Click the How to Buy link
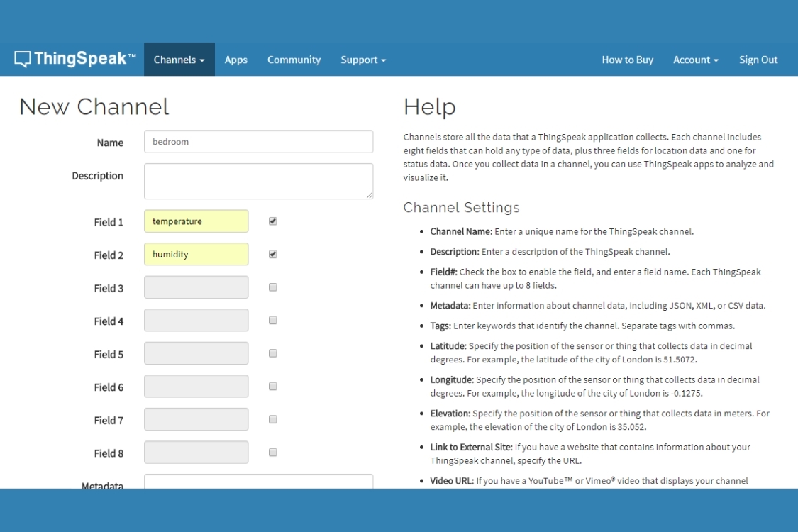The height and width of the screenshot is (532, 798). [627, 60]
